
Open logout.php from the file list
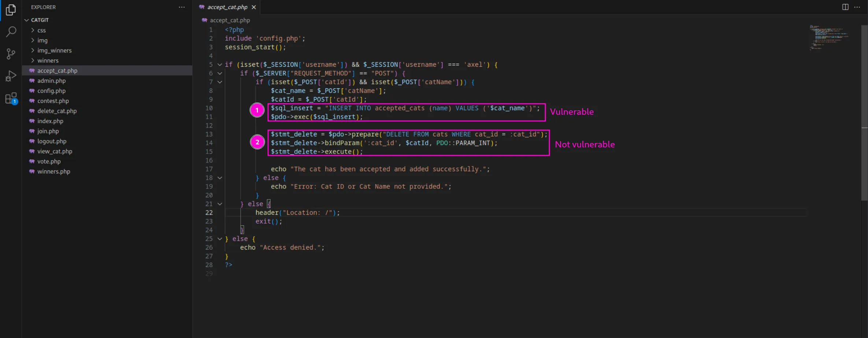107,141
